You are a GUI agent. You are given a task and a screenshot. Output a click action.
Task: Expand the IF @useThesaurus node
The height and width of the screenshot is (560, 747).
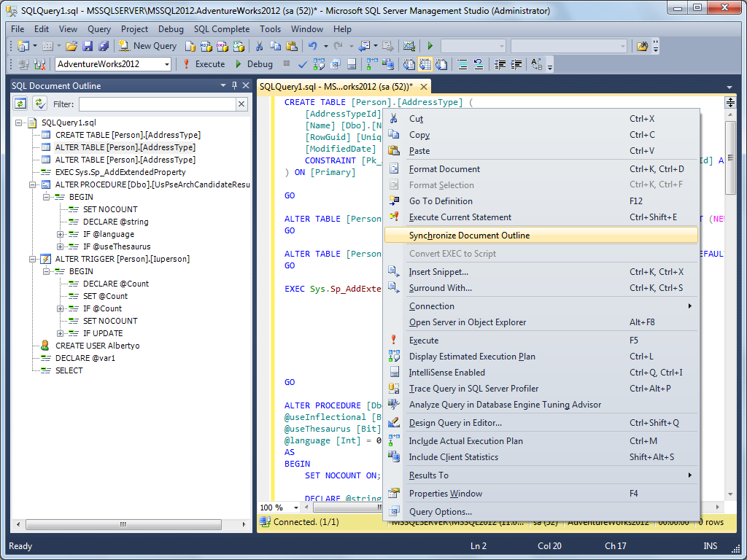(x=60, y=246)
